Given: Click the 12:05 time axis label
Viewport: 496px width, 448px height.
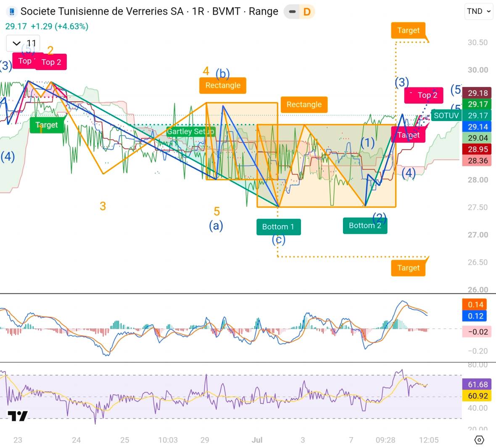Looking at the screenshot, I should 429,440.
